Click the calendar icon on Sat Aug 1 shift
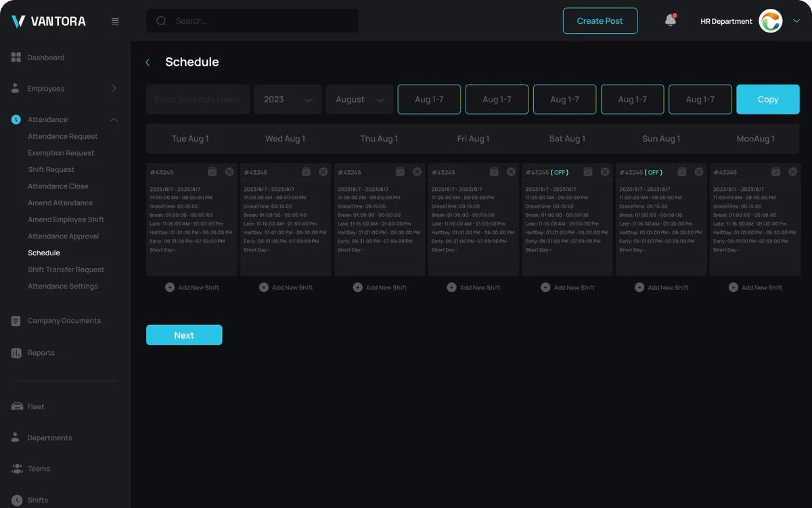The height and width of the screenshot is (508, 812). pos(588,172)
